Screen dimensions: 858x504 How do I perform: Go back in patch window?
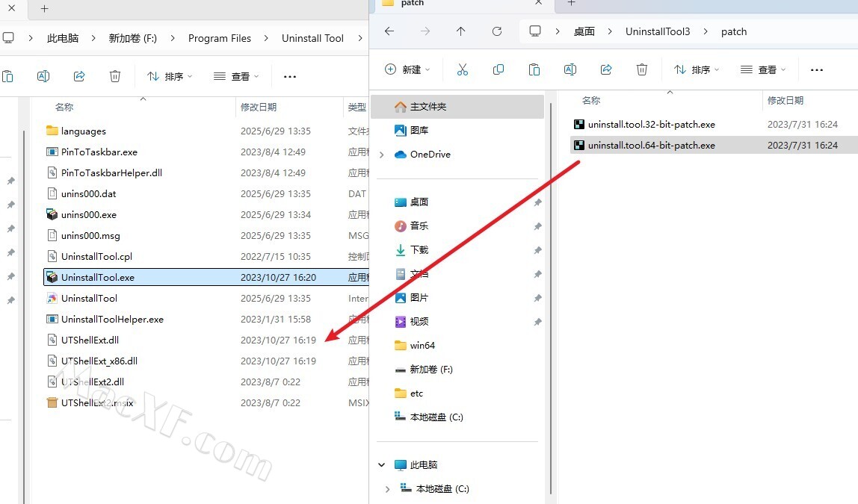(389, 31)
